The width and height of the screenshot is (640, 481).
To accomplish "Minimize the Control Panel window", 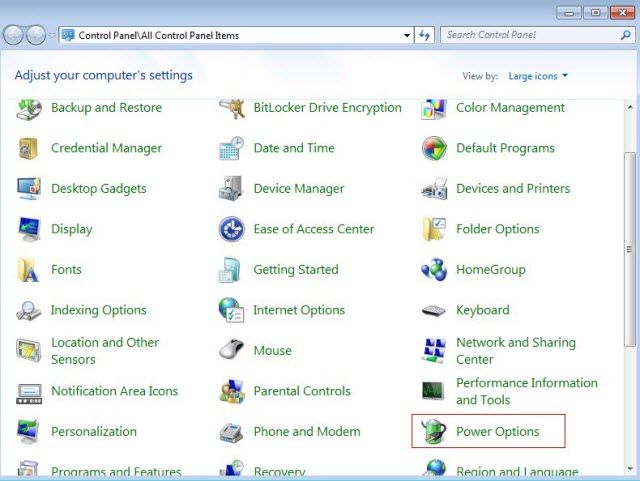I will 569,13.
